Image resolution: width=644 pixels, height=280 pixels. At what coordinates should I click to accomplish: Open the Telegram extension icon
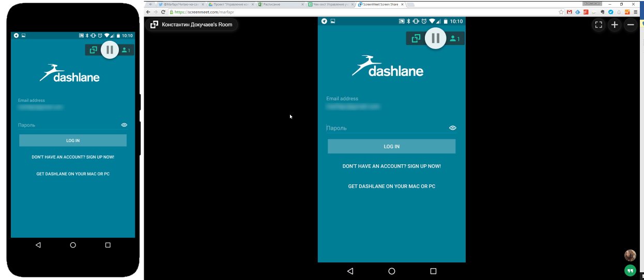(610, 12)
